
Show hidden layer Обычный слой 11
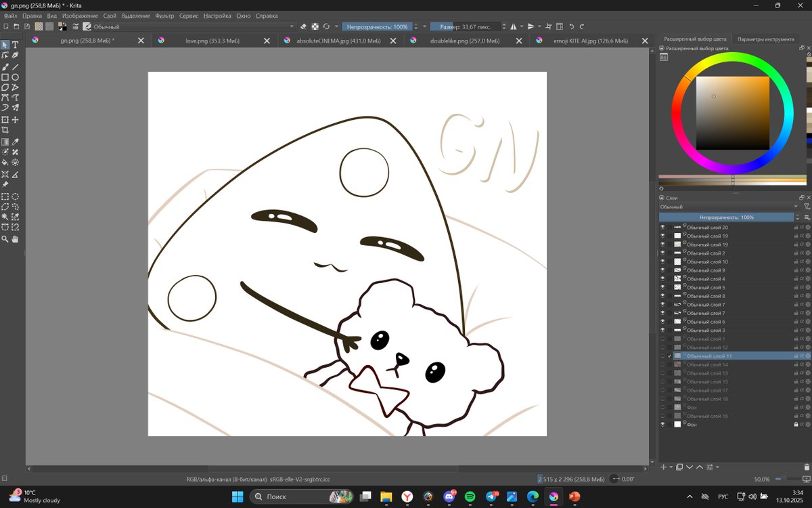(662, 356)
